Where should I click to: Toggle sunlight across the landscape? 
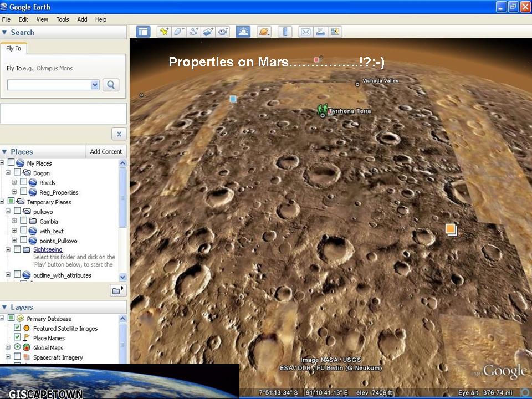(x=243, y=32)
